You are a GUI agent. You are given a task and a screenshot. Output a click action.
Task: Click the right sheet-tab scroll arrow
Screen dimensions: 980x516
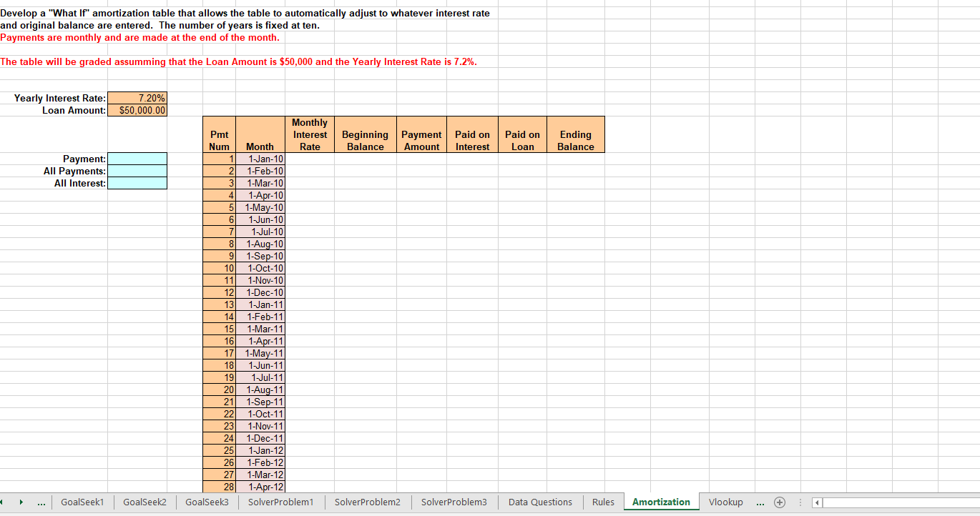coord(21,502)
